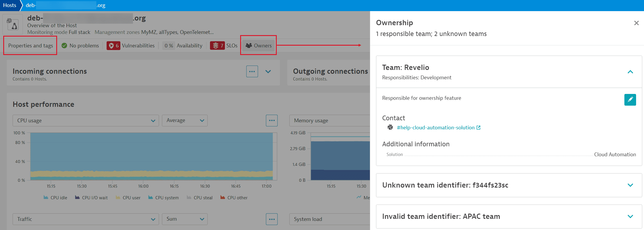This screenshot has width=644, height=230.
Task: Open the #help-cloud-automation-solution link
Action: [x=435, y=128]
